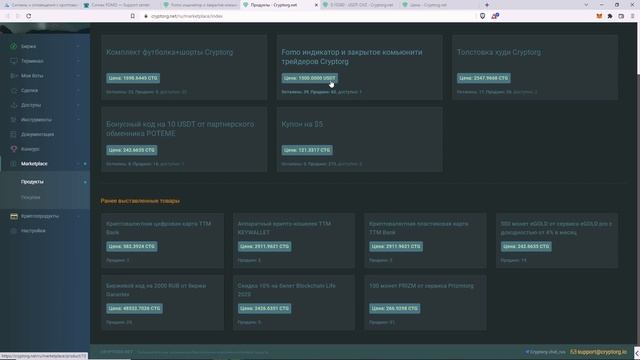Expand the Биржа menu arrow
Image resolution: width=640 pixels, height=360 pixels.
[x=78, y=46]
